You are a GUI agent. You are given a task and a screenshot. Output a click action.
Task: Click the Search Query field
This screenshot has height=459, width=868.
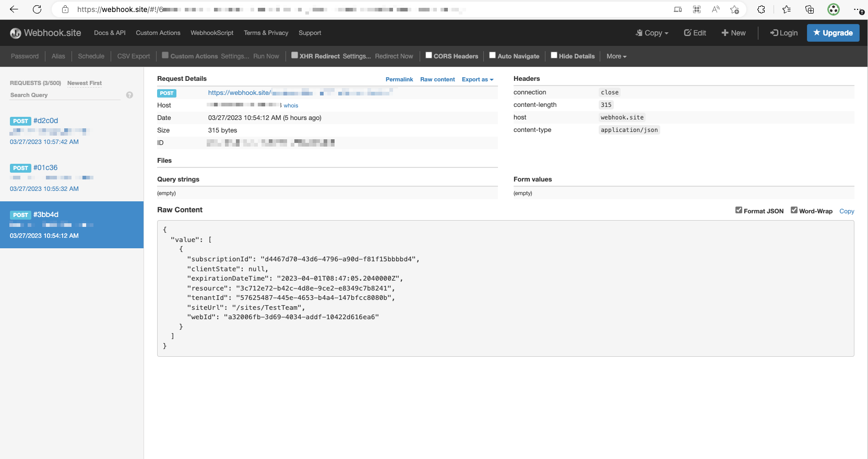(65, 95)
